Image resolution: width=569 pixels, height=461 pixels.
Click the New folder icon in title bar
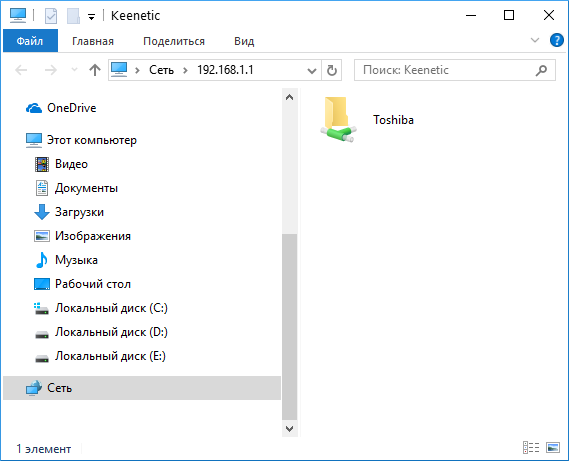(x=73, y=16)
